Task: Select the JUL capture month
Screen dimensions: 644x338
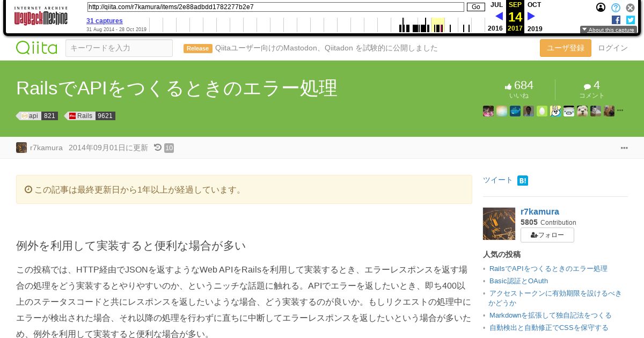Action: coord(496,5)
